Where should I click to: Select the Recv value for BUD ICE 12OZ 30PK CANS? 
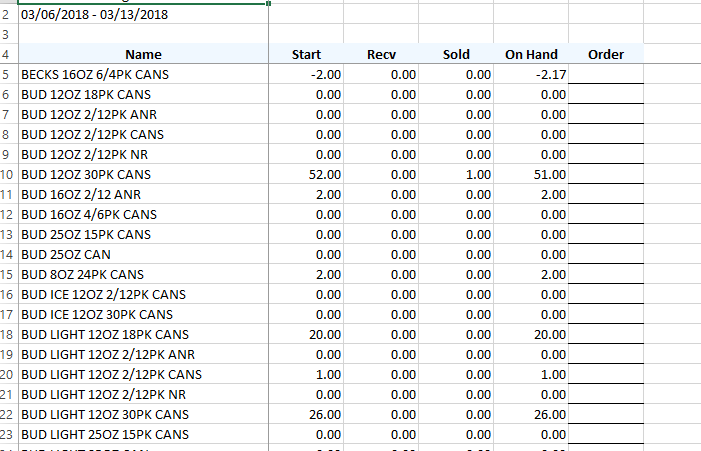tap(381, 314)
